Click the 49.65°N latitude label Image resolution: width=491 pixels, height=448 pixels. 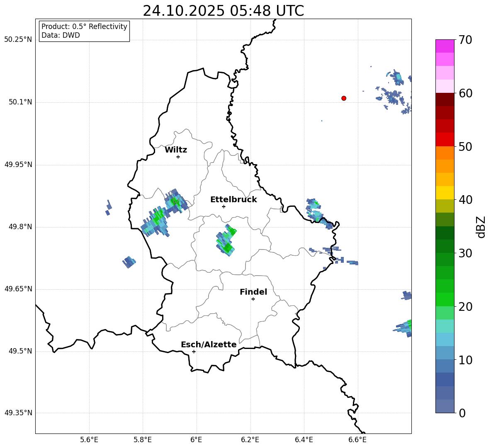[18, 289]
